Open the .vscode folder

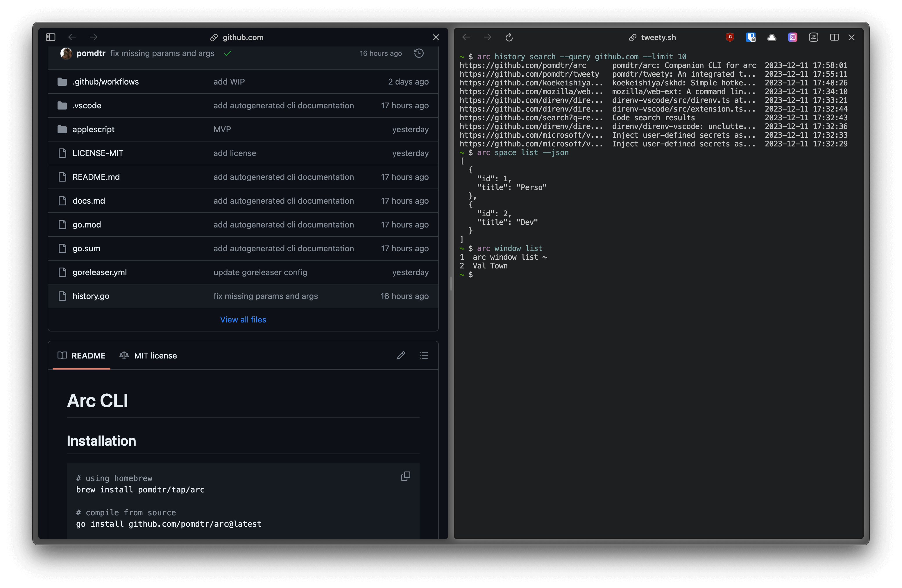click(87, 105)
